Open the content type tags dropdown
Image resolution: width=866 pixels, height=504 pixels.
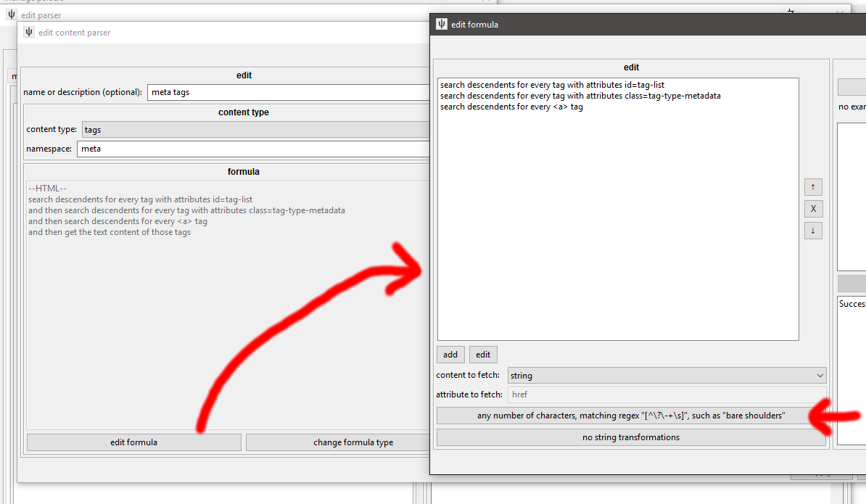[x=255, y=130]
